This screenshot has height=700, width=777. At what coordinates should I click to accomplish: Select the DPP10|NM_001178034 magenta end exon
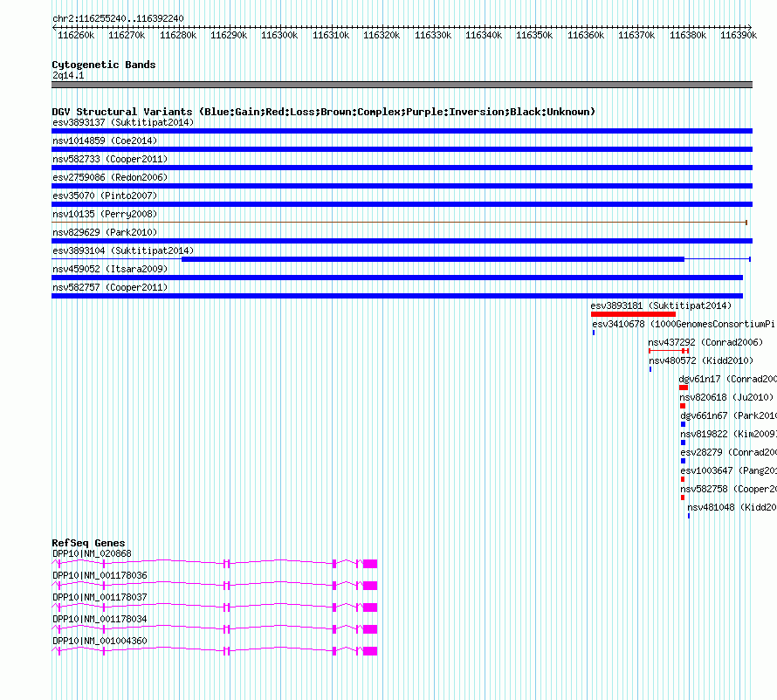[x=370, y=629]
